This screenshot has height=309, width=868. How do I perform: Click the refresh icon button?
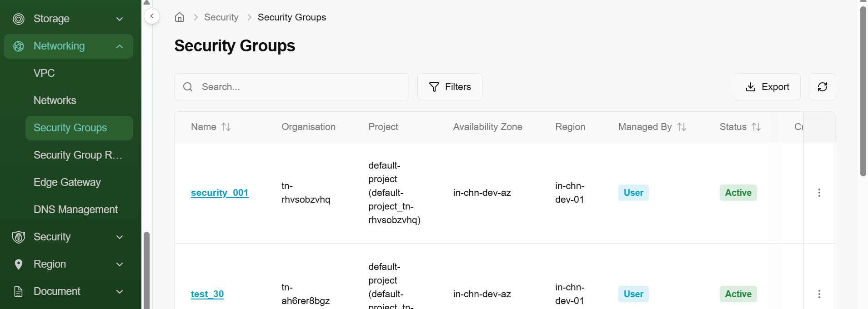(822, 87)
